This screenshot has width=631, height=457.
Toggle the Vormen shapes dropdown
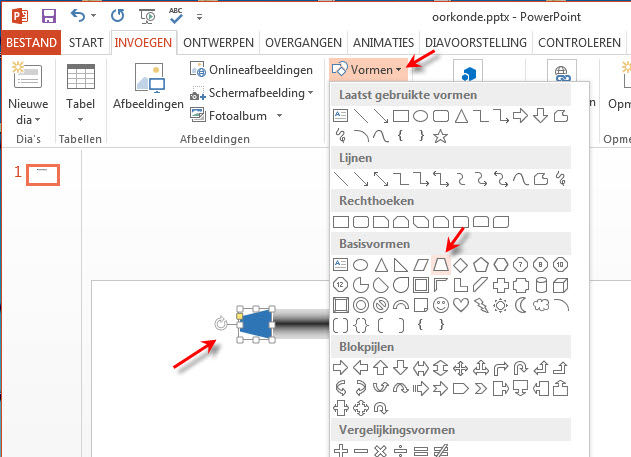click(369, 70)
